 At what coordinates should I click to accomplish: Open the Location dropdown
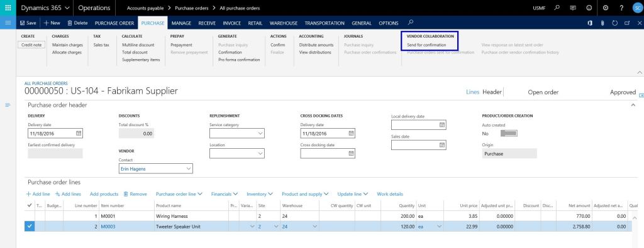click(260, 153)
